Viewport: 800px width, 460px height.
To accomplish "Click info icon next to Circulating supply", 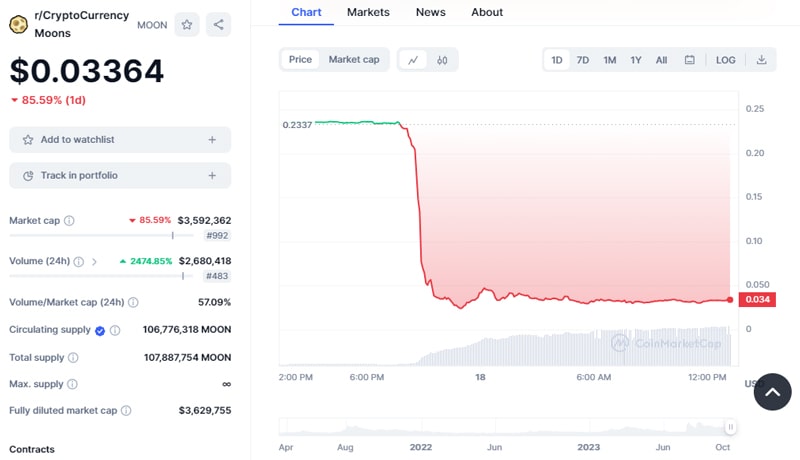I will pos(115,330).
